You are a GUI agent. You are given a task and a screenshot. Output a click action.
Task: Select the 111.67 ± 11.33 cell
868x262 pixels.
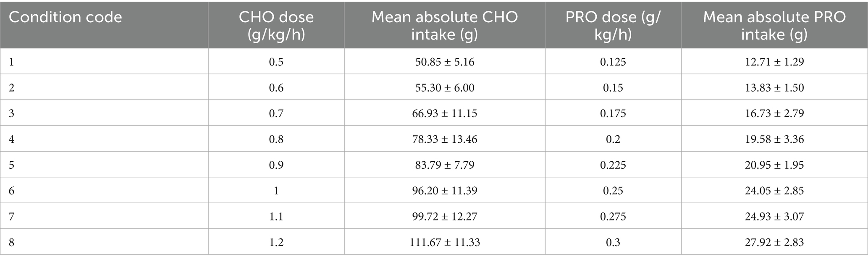click(444, 242)
